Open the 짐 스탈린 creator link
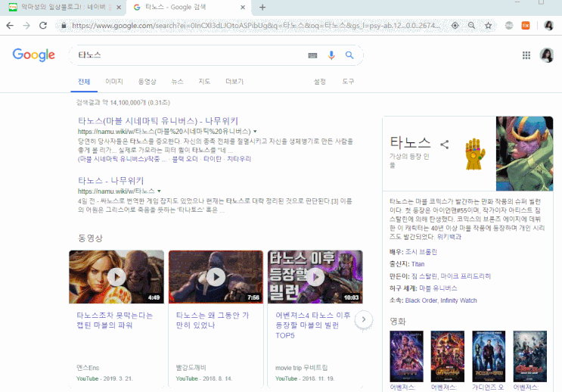 (x=424, y=276)
